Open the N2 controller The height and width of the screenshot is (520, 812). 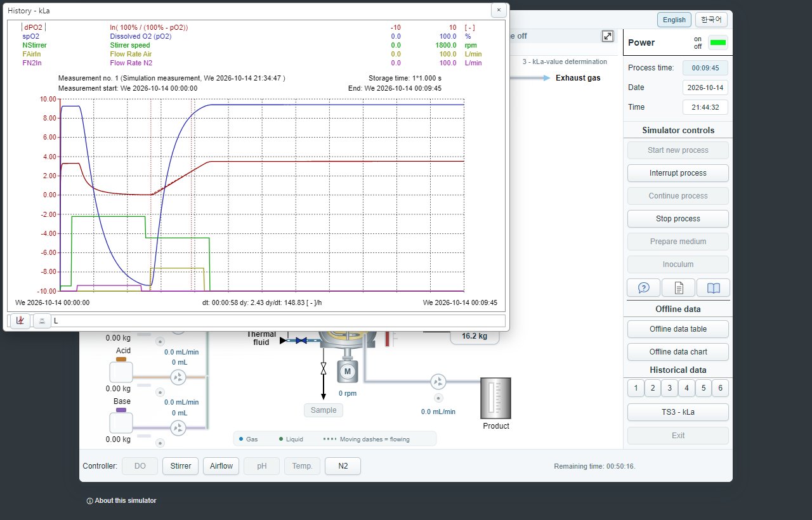(343, 466)
